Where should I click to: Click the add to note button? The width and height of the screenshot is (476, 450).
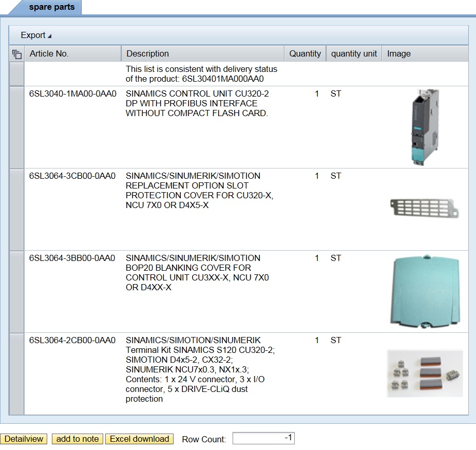pos(78,439)
